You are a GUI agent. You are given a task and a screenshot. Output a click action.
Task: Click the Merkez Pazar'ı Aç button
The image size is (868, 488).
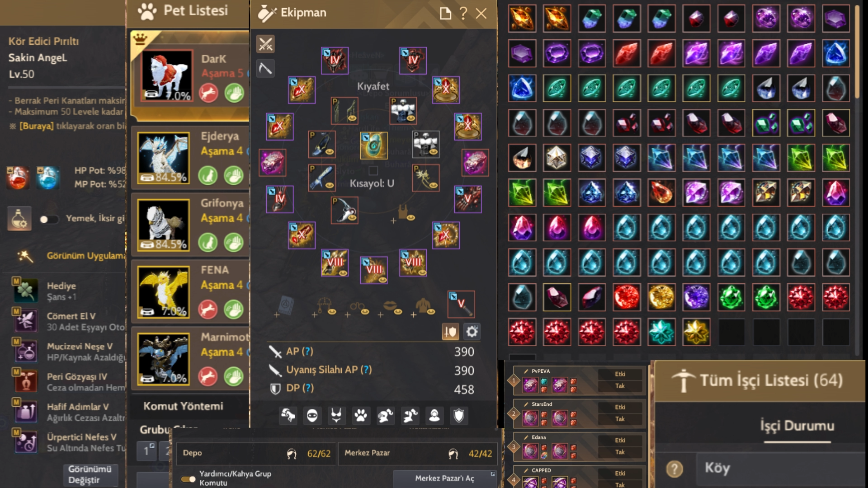445,479
